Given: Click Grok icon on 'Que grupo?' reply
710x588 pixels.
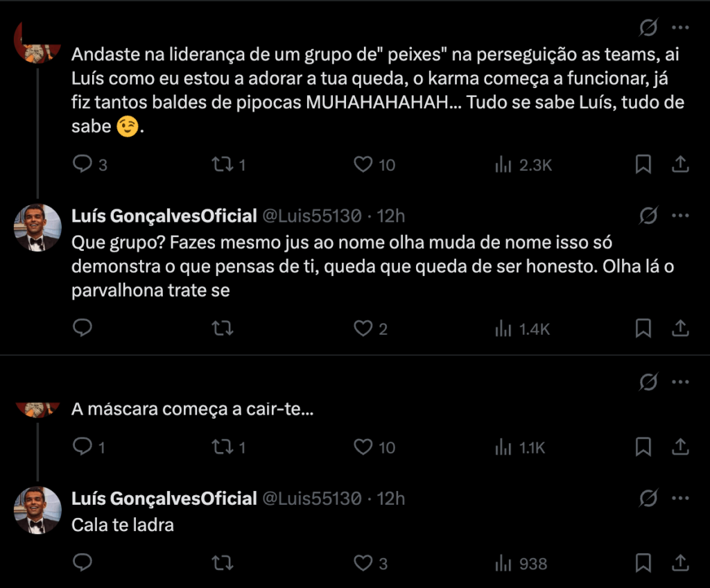Looking at the screenshot, I should 648,216.
